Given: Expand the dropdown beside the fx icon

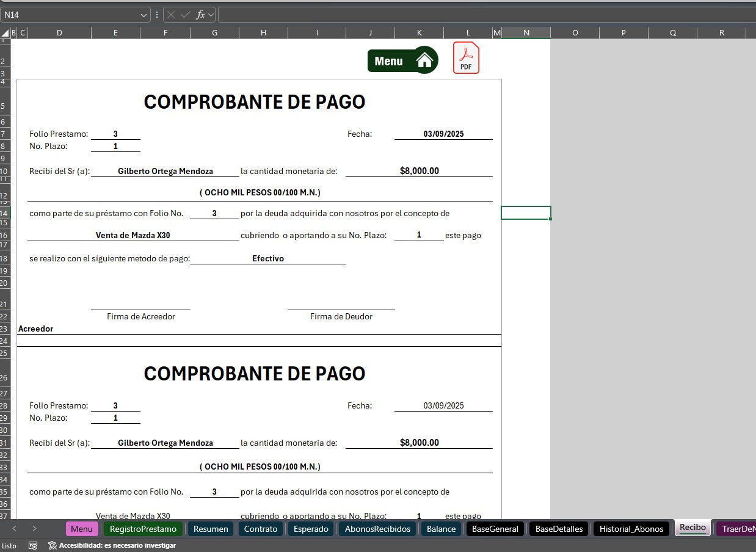Looking at the screenshot, I should click(x=211, y=15).
